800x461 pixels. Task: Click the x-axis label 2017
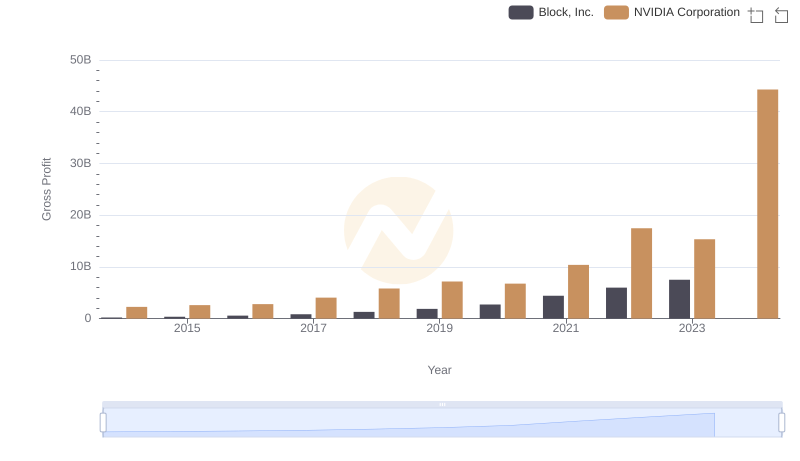click(x=313, y=328)
